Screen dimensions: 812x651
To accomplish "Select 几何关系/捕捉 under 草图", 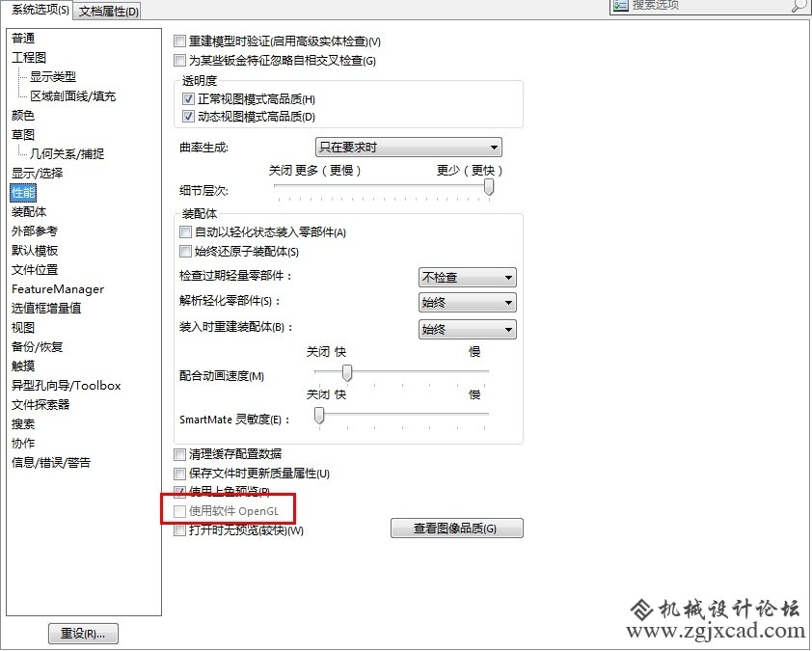I will 67,153.
